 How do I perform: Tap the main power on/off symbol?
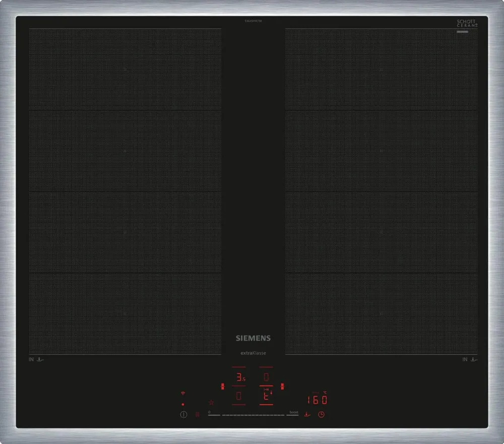click(183, 414)
